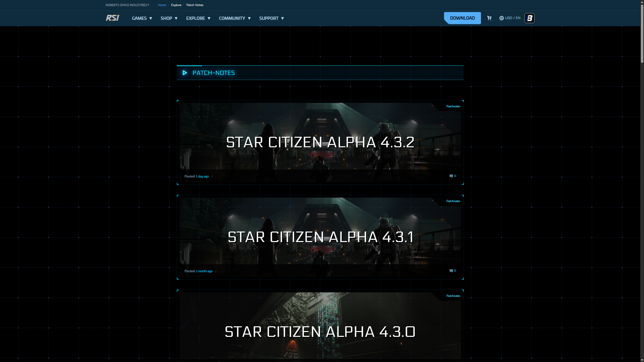Click the Explore breadcrumb entry

point(176,5)
